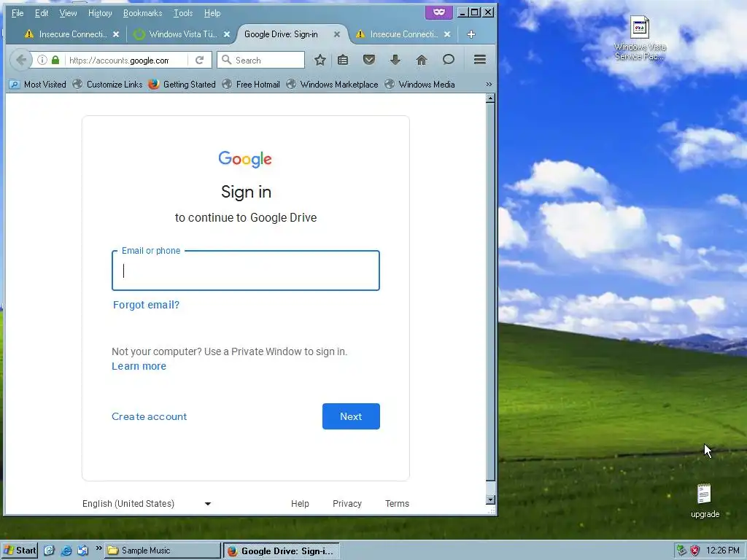Open the Free Hotmail bookmark
Screen dimensions: 747x560
(x=251, y=85)
